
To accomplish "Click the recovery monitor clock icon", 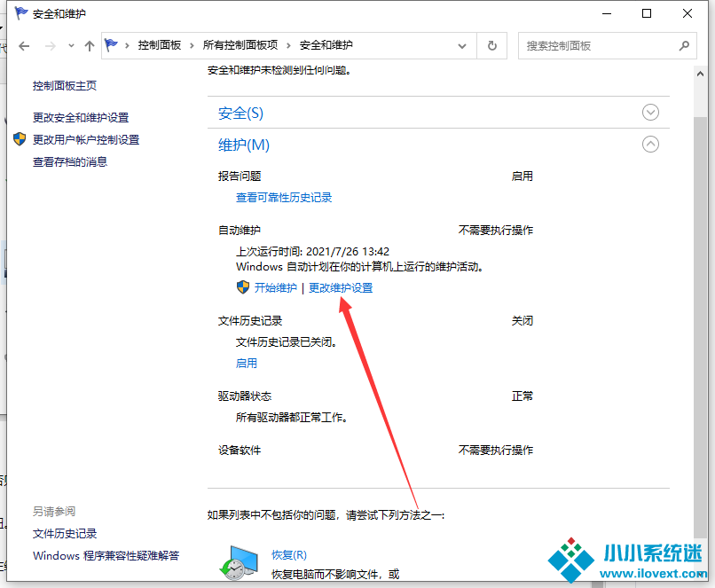I will 239,562.
